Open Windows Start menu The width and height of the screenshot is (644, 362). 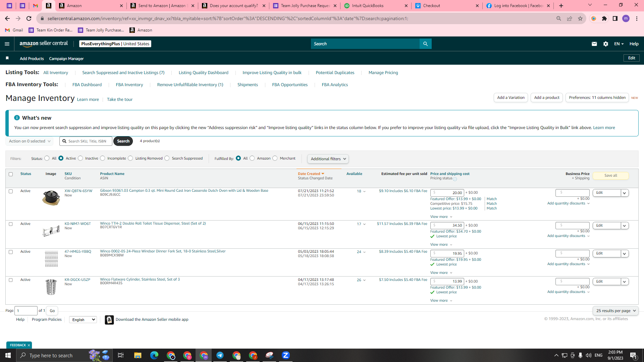[8, 355]
